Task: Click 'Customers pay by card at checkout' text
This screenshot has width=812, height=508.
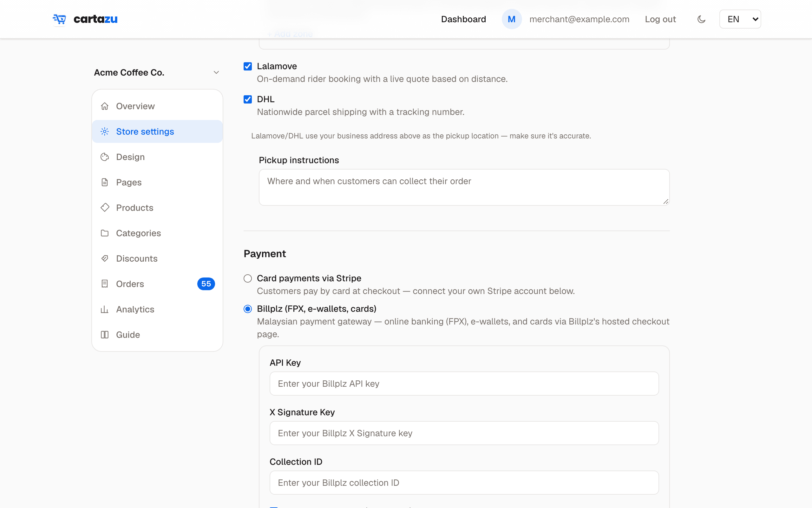Action: point(416,291)
